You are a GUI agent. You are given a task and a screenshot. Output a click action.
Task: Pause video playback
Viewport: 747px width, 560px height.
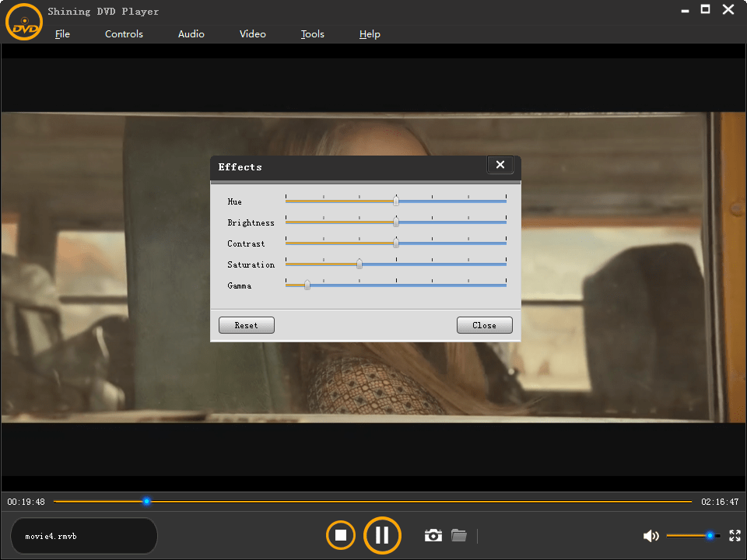click(382, 535)
